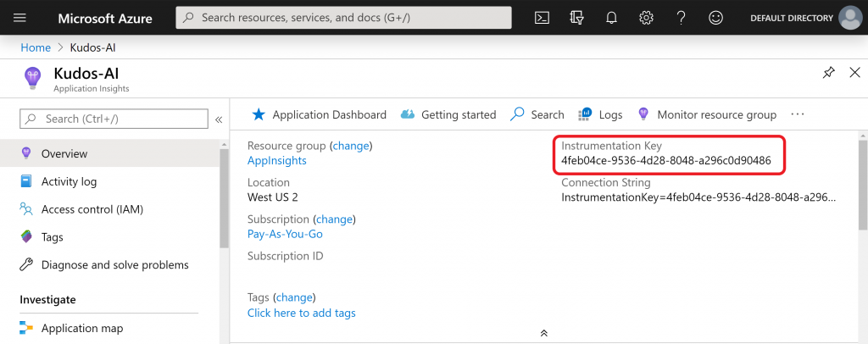This screenshot has height=344, width=868.
Task: Open the AppInsights resource group link
Action: tap(277, 160)
